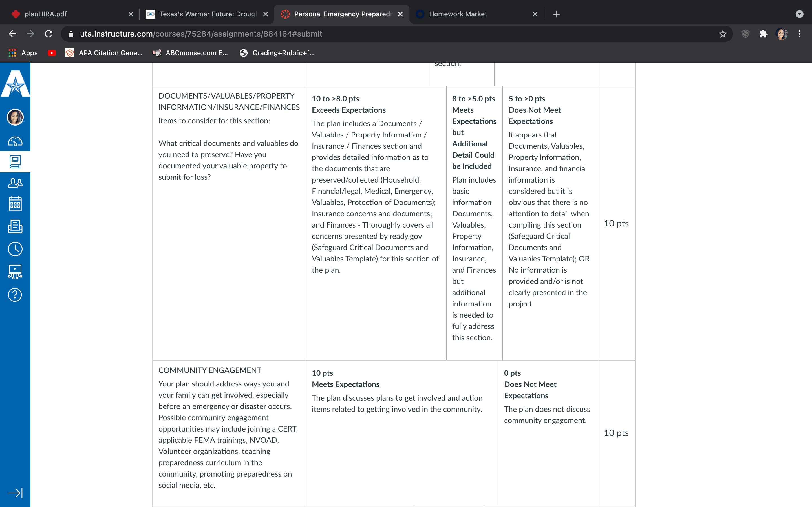Expand the Canvas navigation sidebar arrow
This screenshot has height=507, width=812.
coord(15,493)
